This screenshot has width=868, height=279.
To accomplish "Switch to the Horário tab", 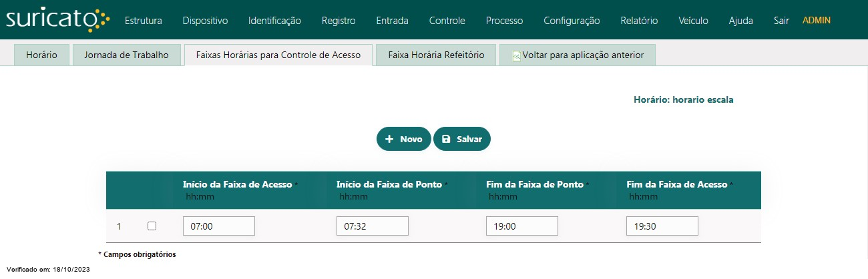I will point(41,55).
